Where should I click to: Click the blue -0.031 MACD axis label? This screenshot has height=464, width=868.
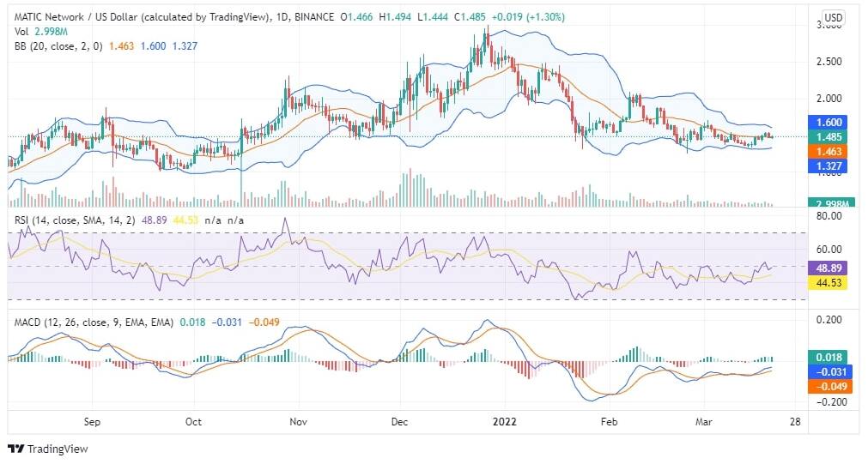(830, 371)
